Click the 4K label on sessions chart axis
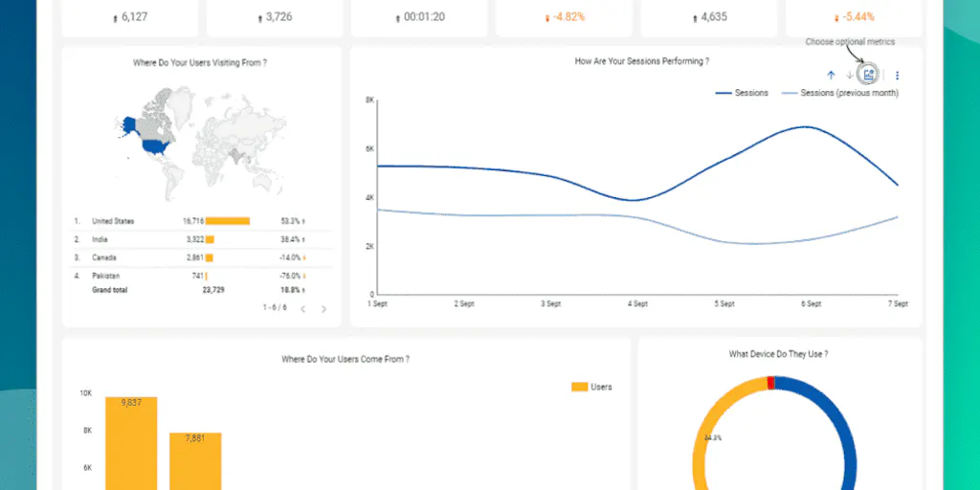The image size is (980, 490). 369,197
